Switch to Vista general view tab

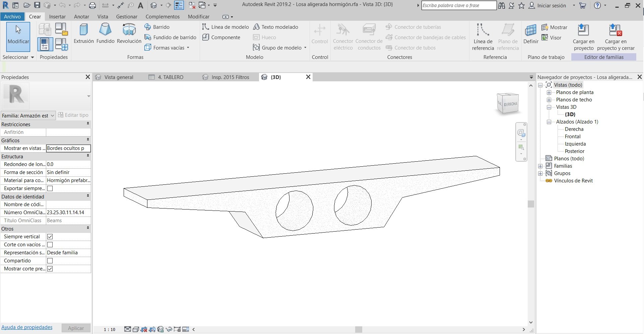click(119, 77)
